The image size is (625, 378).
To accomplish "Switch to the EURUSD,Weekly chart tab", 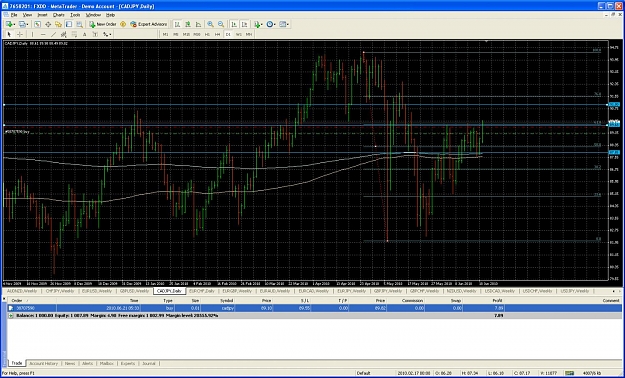I will (x=96, y=291).
